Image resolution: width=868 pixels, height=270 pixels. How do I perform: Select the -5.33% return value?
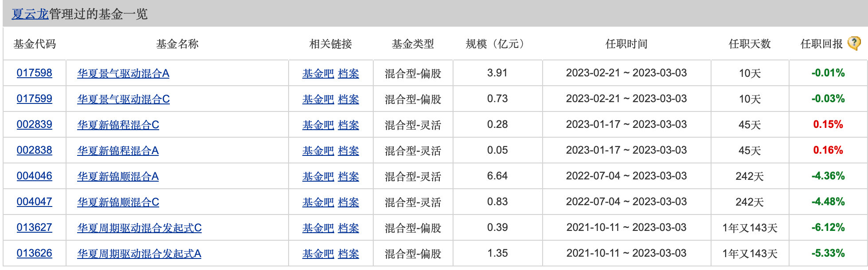828,253
